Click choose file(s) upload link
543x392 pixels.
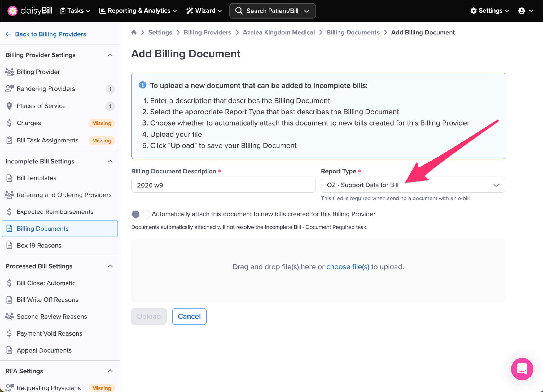348,267
